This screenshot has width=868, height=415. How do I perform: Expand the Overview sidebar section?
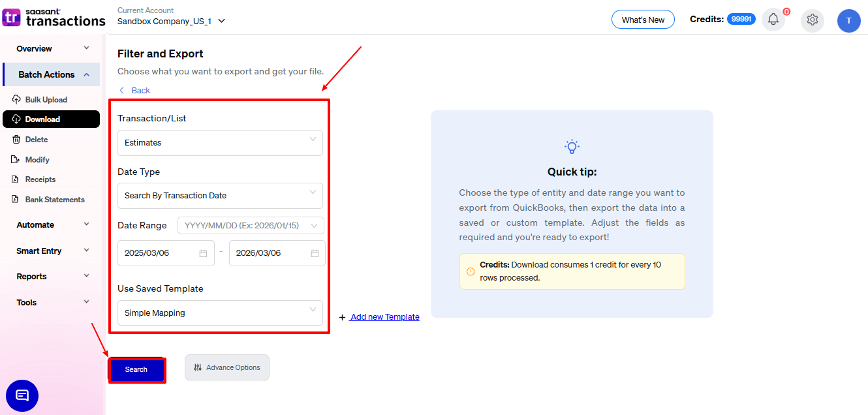pyautogui.click(x=52, y=48)
